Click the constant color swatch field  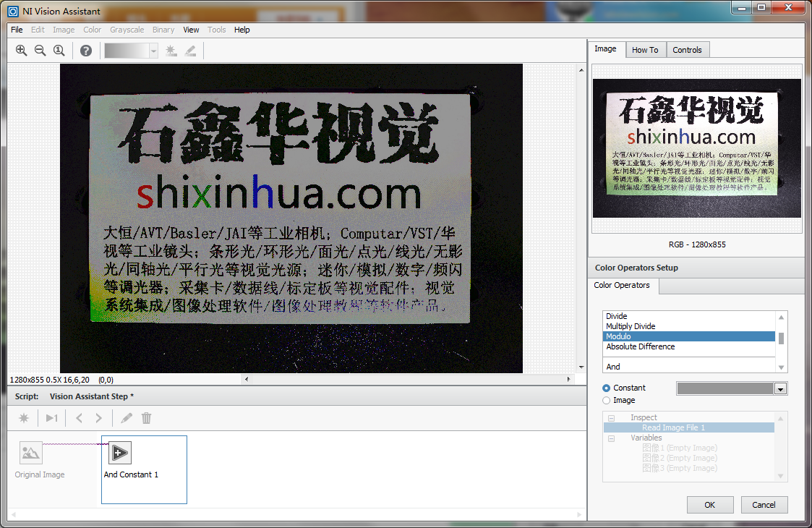pos(725,388)
